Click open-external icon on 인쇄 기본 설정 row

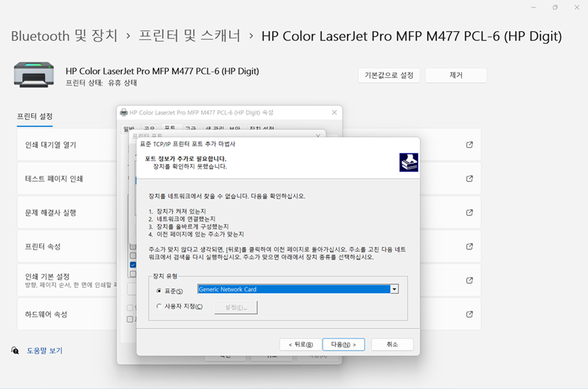[x=469, y=280]
